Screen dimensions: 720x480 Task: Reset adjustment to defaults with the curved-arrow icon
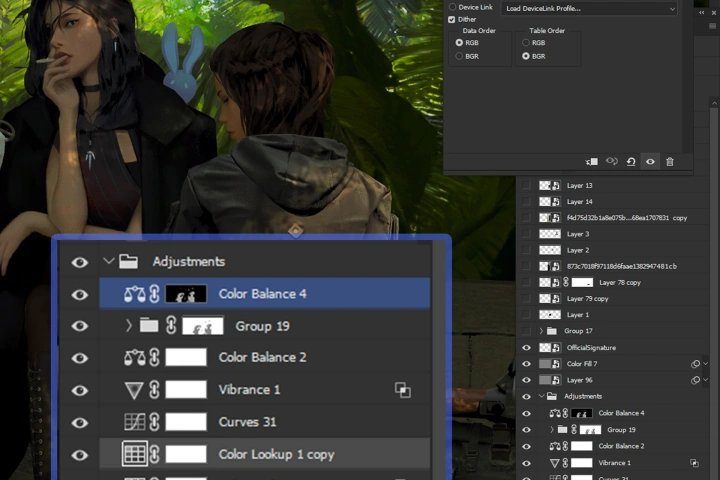click(631, 162)
